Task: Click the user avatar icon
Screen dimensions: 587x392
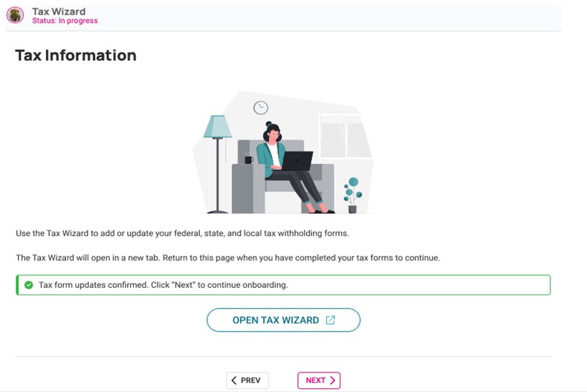Action: tap(15, 15)
